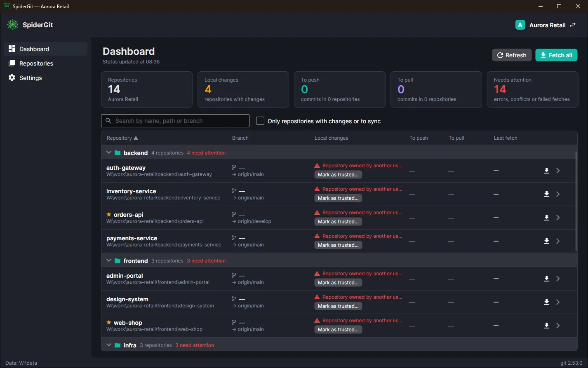Collapse the infra group
Image resolution: width=588 pixels, height=368 pixels.
click(109, 345)
